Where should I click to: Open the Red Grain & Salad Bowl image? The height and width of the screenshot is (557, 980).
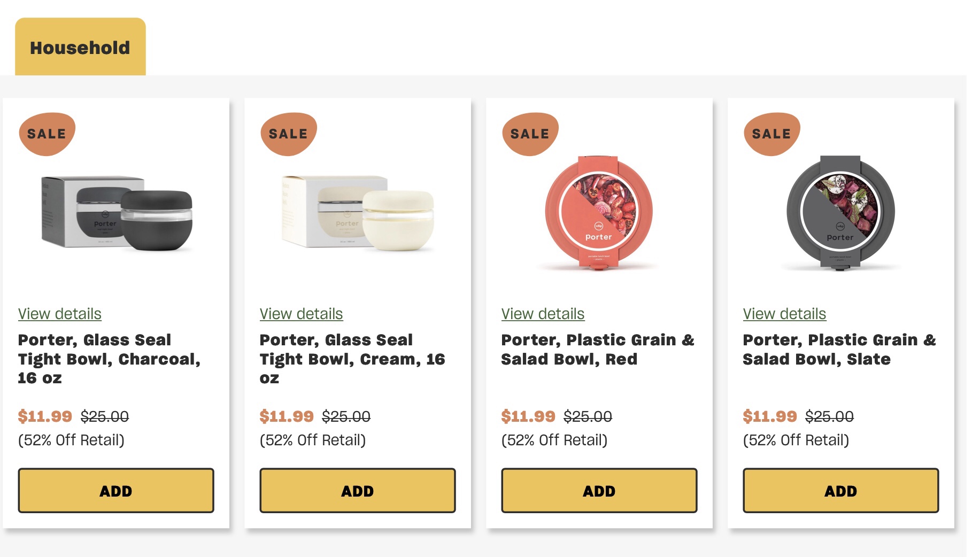click(x=599, y=213)
